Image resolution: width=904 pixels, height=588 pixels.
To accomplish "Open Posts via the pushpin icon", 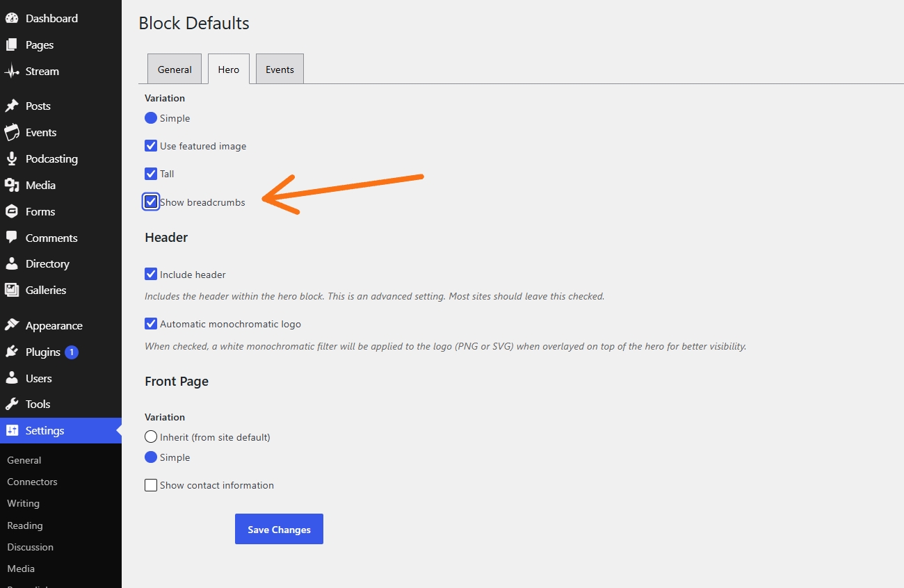I will coord(12,106).
